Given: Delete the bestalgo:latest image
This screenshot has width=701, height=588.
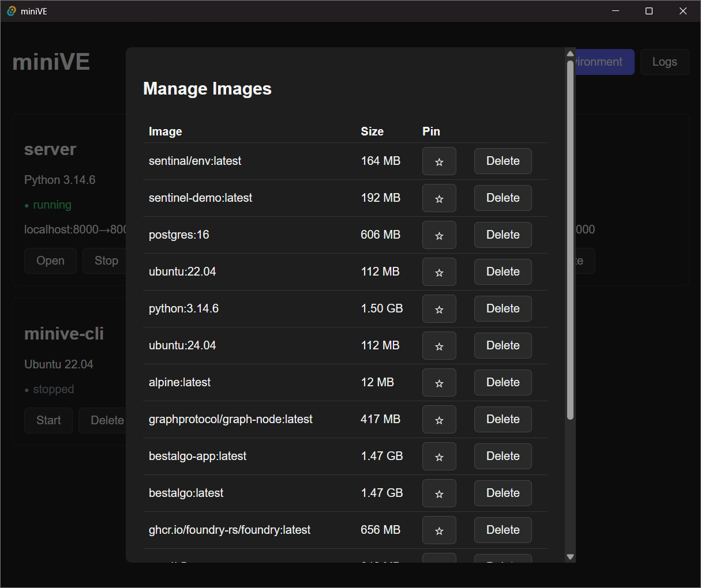Looking at the screenshot, I should pos(503,493).
